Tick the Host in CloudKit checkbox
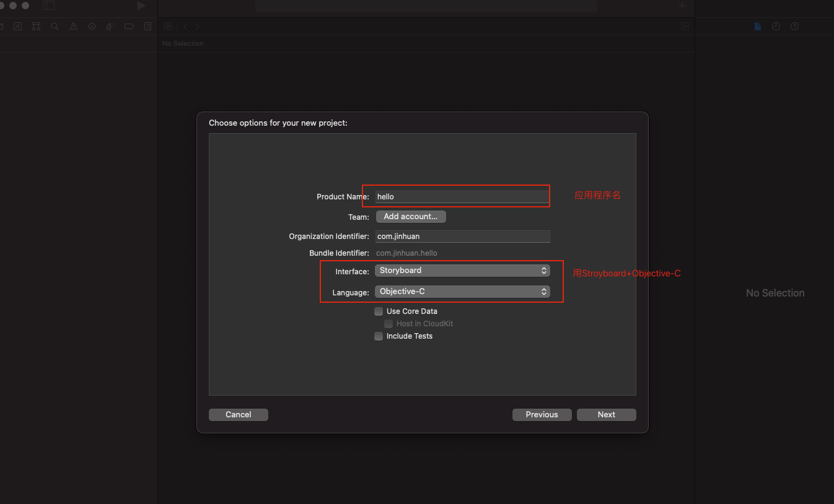Screen dimensions: 834x504 [388, 324]
